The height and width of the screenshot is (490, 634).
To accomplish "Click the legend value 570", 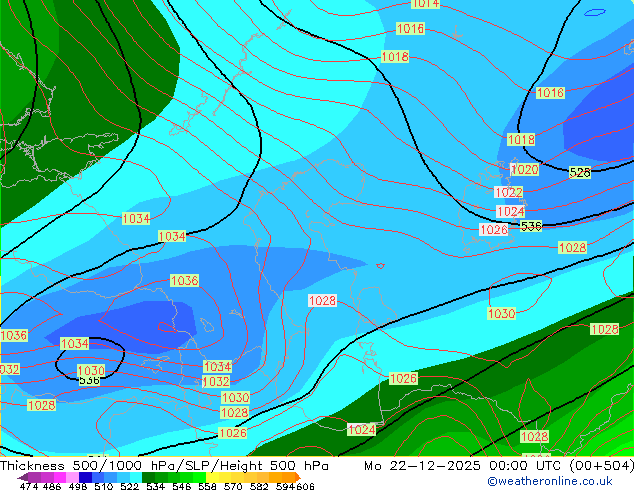I will pos(233,486).
